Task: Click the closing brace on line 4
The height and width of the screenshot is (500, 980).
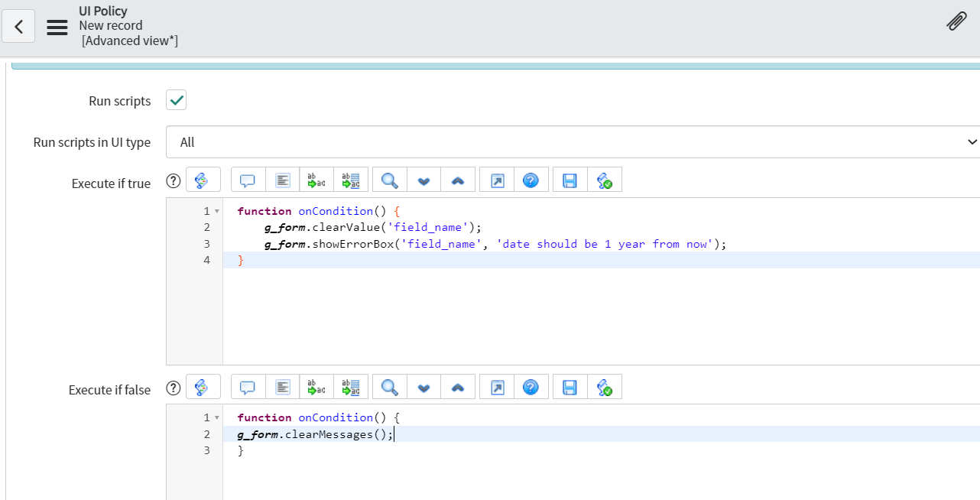Action: pos(241,261)
